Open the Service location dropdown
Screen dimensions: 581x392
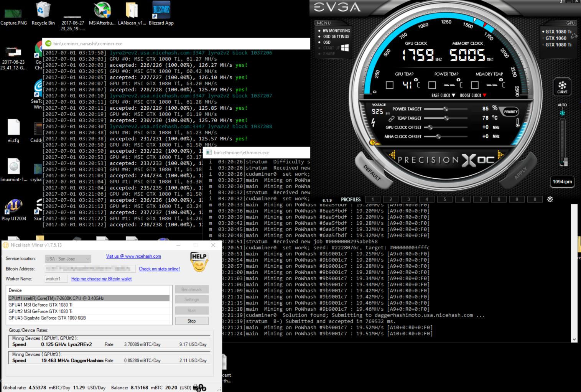click(68, 259)
